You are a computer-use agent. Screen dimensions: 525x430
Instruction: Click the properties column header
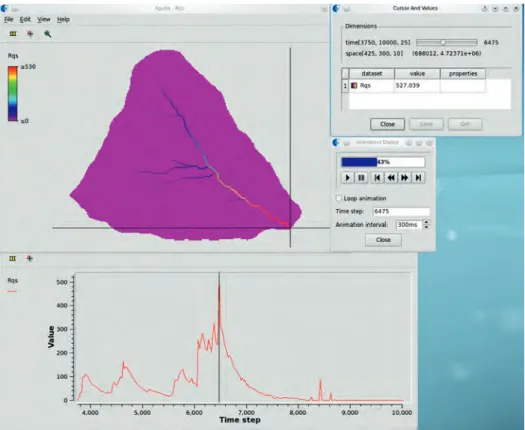(463, 74)
